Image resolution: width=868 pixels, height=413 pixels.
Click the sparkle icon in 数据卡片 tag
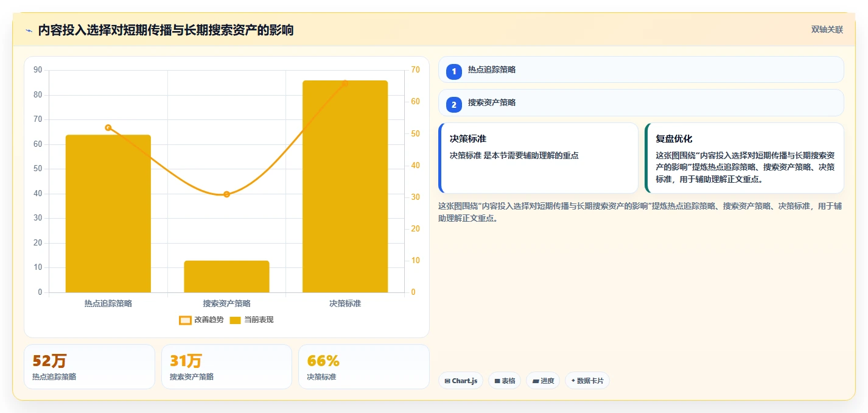pos(573,381)
